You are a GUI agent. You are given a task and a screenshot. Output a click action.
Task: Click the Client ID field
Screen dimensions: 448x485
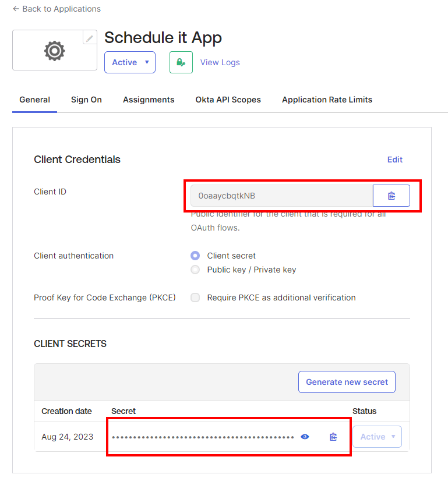(x=282, y=196)
